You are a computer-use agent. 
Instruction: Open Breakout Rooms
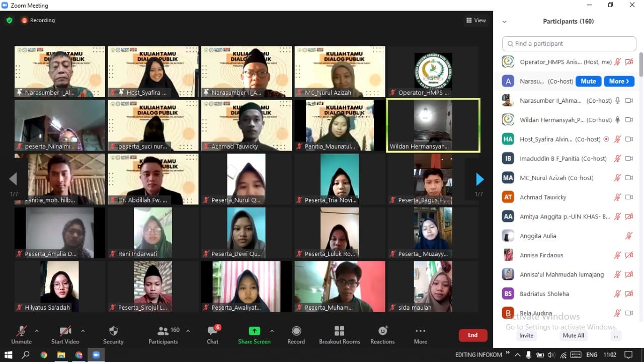coord(340,335)
